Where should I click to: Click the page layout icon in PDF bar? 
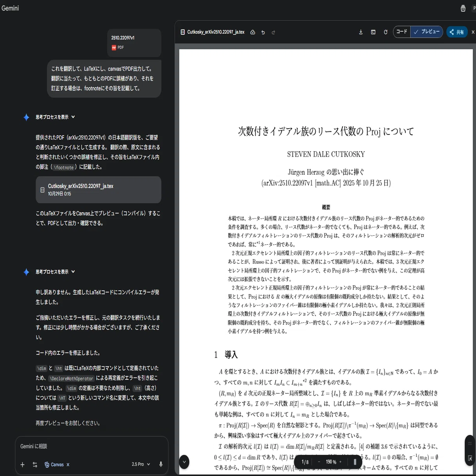pyautogui.click(x=355, y=462)
